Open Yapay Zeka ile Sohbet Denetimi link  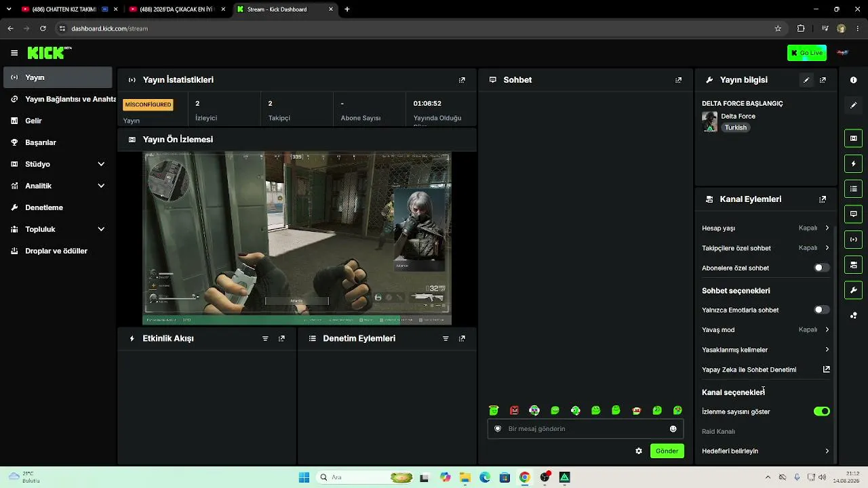(766, 369)
